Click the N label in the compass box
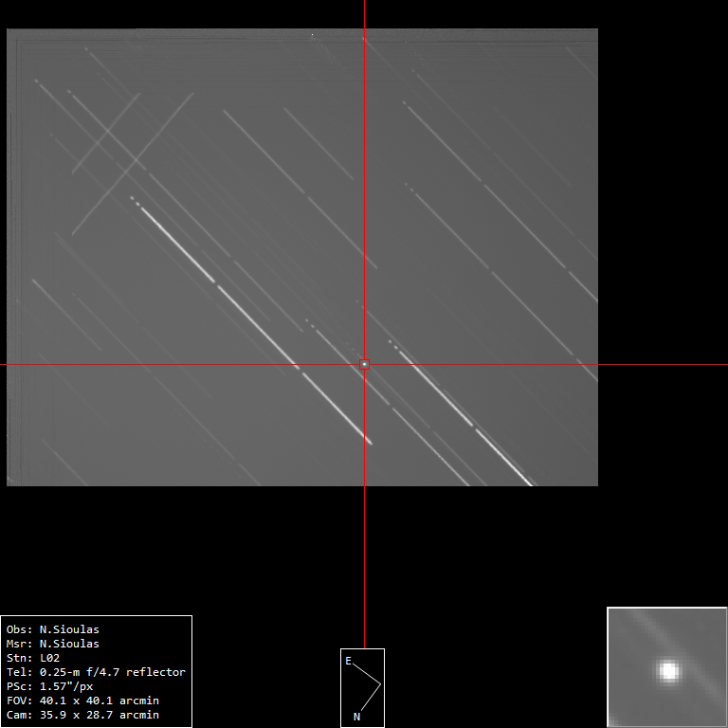 (x=356, y=717)
